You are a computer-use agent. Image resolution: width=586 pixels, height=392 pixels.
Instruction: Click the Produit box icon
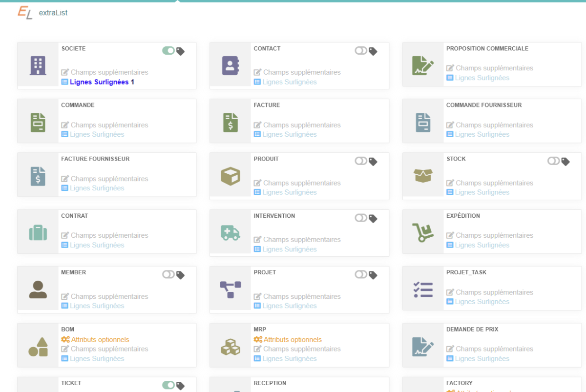230,176
